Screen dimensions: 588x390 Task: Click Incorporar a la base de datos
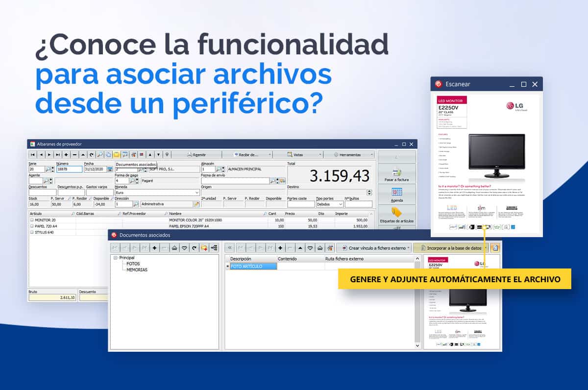pos(451,248)
